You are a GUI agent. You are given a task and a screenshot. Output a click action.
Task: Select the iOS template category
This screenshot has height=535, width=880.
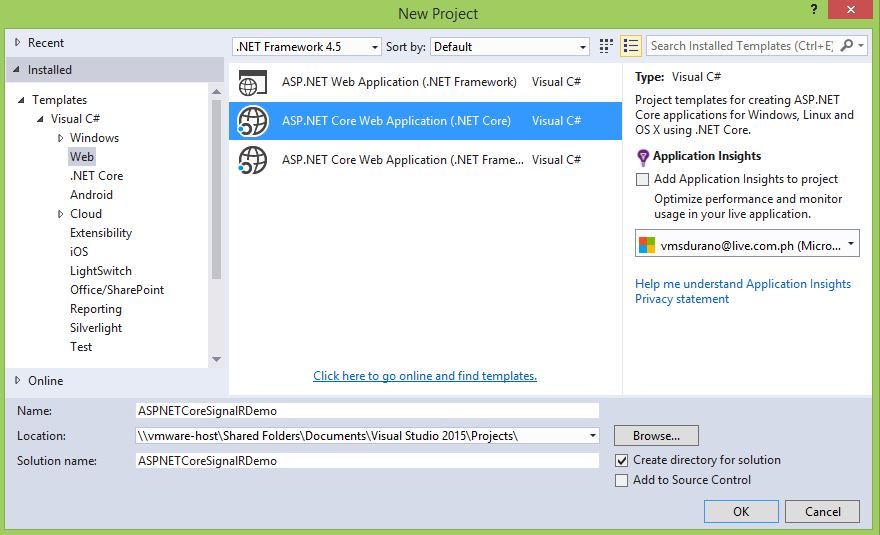point(79,252)
